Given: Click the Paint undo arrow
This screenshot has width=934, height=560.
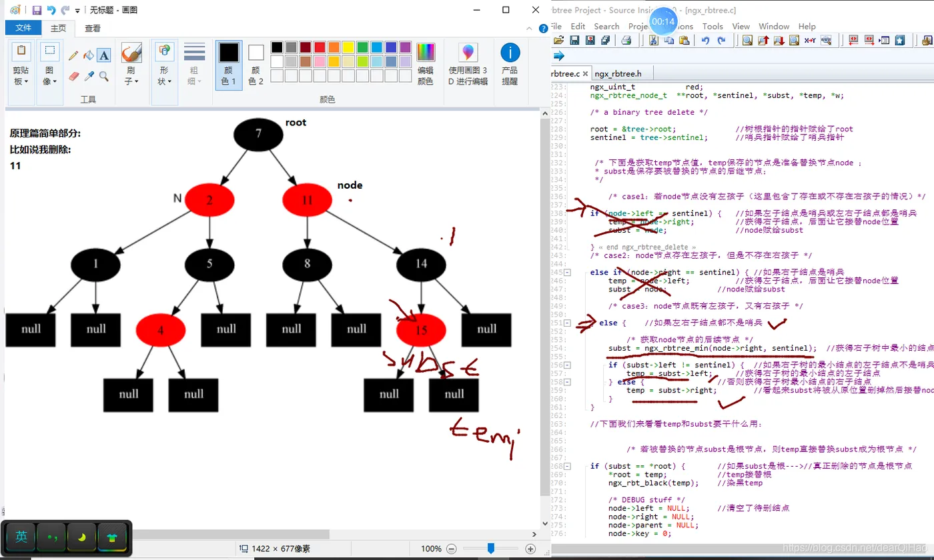Looking at the screenshot, I should click(51, 10).
